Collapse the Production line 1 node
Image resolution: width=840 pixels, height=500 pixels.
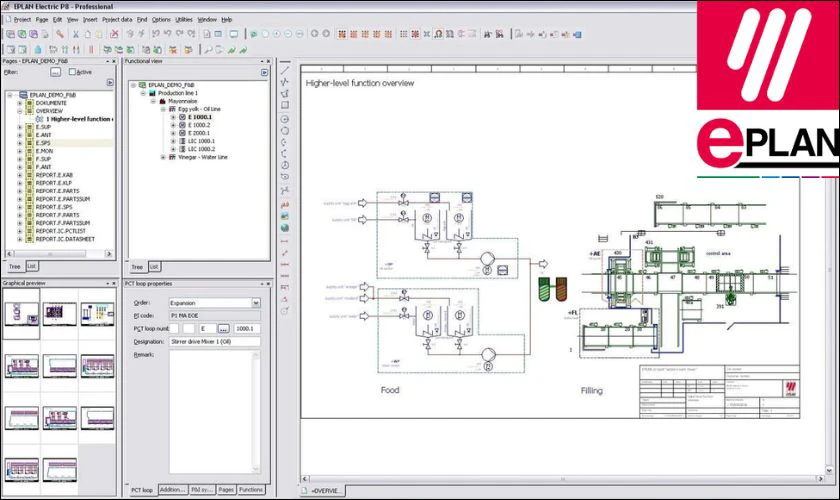click(x=143, y=93)
